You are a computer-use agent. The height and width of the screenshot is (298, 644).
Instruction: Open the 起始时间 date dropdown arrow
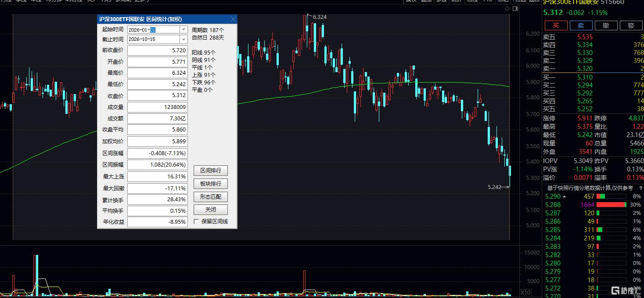tap(183, 29)
